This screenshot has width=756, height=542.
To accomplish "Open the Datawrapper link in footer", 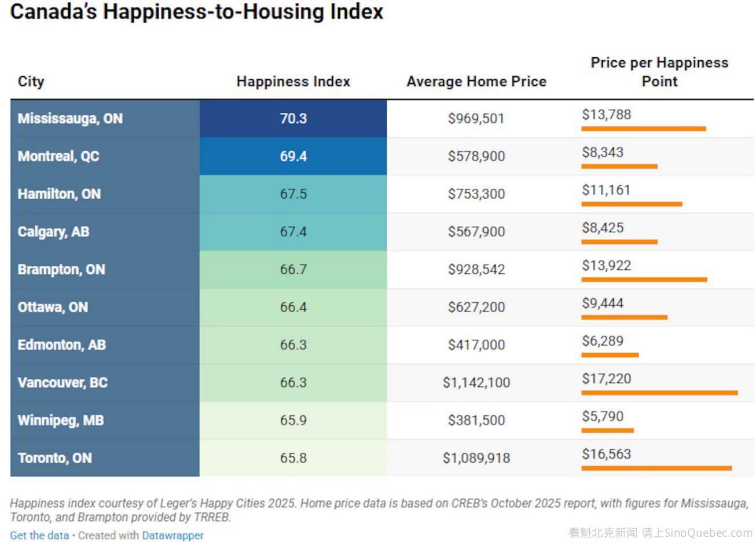I will 173,535.
